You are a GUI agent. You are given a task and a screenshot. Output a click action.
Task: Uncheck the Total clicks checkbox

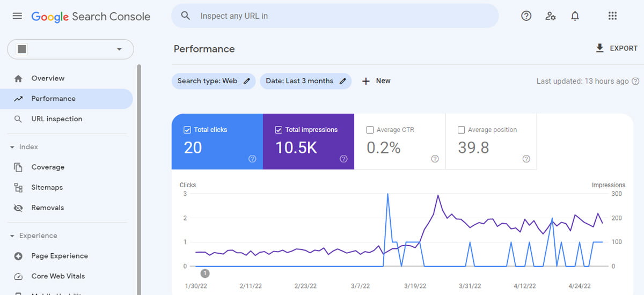pyautogui.click(x=187, y=130)
